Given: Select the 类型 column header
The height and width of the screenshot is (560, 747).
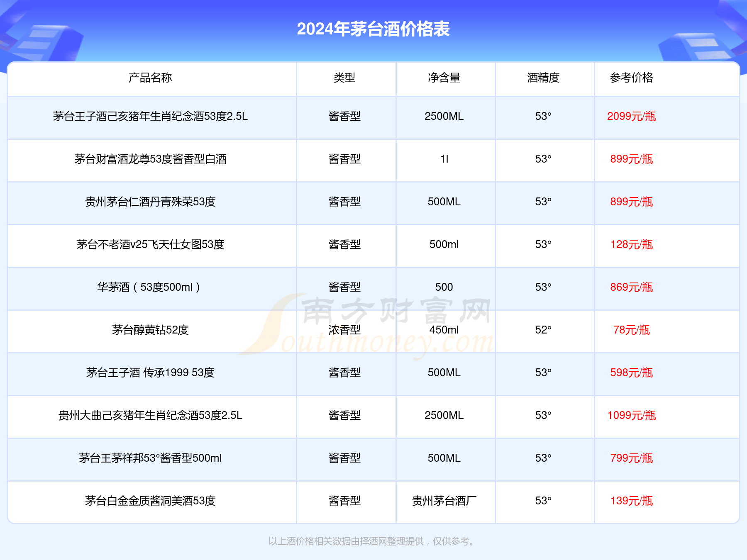Looking at the screenshot, I should pyautogui.click(x=344, y=78).
